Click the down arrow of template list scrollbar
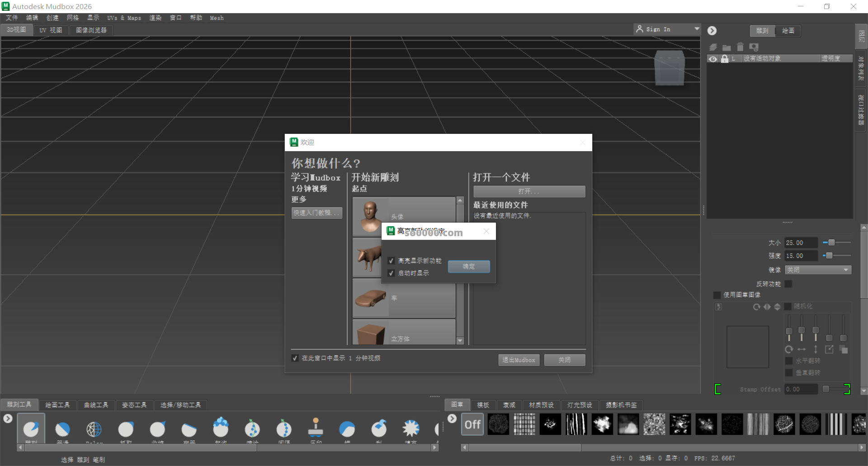The height and width of the screenshot is (466, 868). point(460,341)
